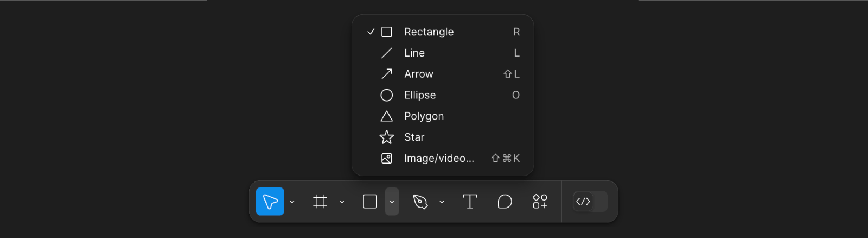The height and width of the screenshot is (238, 868).
Task: Select the Frame tool
Action: tap(320, 202)
